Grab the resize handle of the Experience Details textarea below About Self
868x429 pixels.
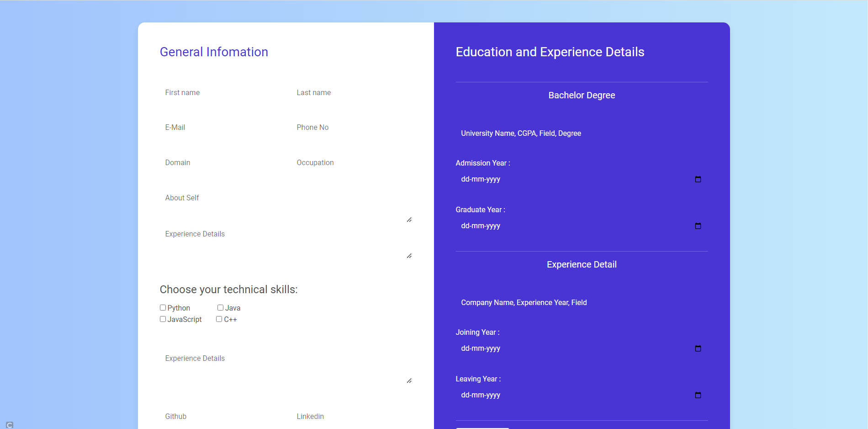[x=409, y=256]
